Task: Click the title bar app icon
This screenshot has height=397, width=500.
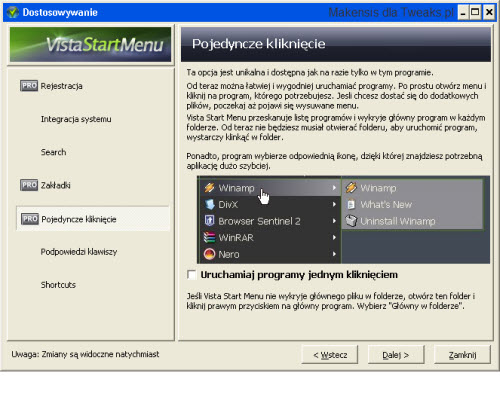Action: [13, 12]
